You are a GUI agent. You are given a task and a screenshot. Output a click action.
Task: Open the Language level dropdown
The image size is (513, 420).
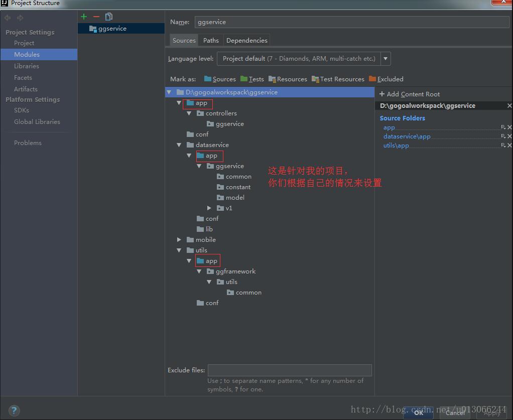coord(386,59)
